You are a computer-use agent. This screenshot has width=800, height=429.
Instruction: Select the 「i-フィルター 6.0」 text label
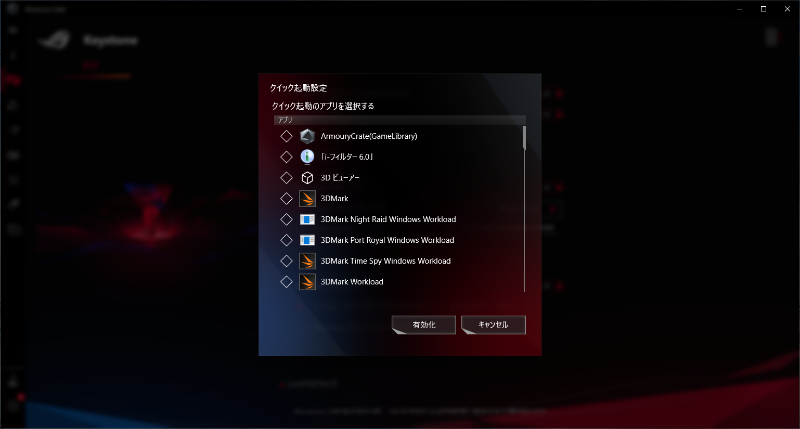pyautogui.click(x=346, y=157)
